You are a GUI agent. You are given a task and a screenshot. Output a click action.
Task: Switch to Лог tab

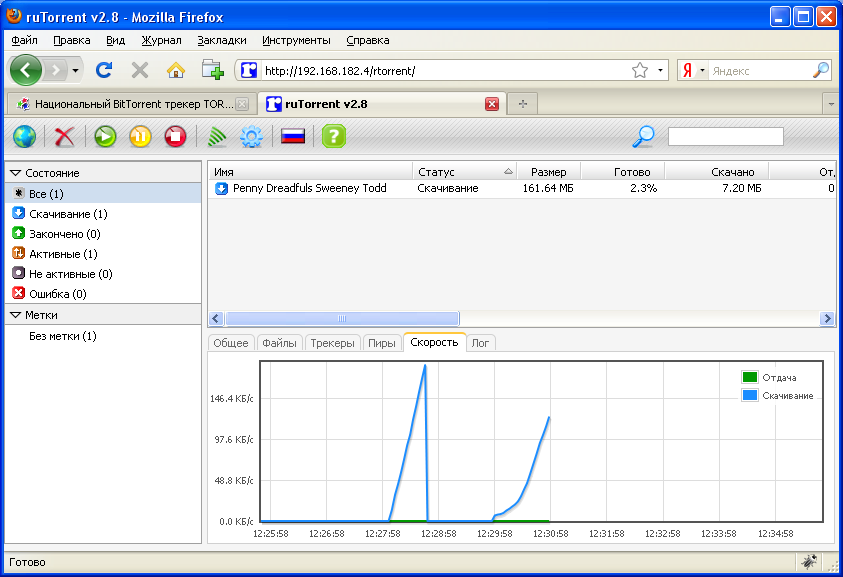pos(480,343)
